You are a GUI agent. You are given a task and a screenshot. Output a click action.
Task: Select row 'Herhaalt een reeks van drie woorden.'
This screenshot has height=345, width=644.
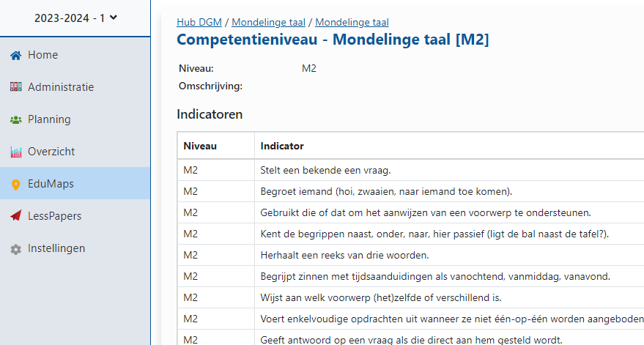tap(411, 255)
